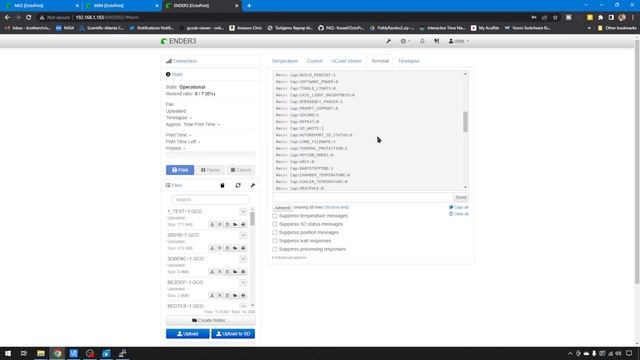The width and height of the screenshot is (640, 360).
Task: Click the terminal command input field
Action: (x=363, y=198)
